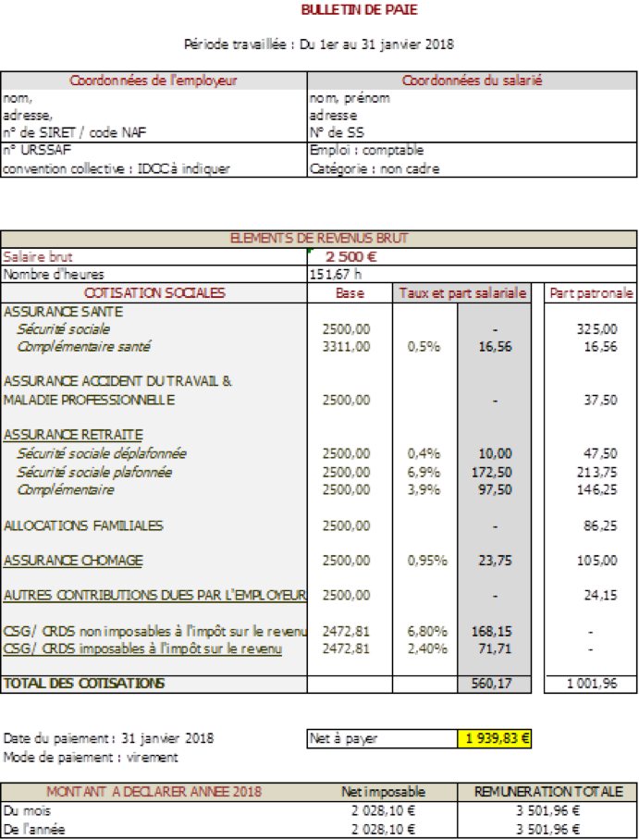Select the 172,50 salarial amount cell
Viewport: 639px width, 840px height.
496,472
